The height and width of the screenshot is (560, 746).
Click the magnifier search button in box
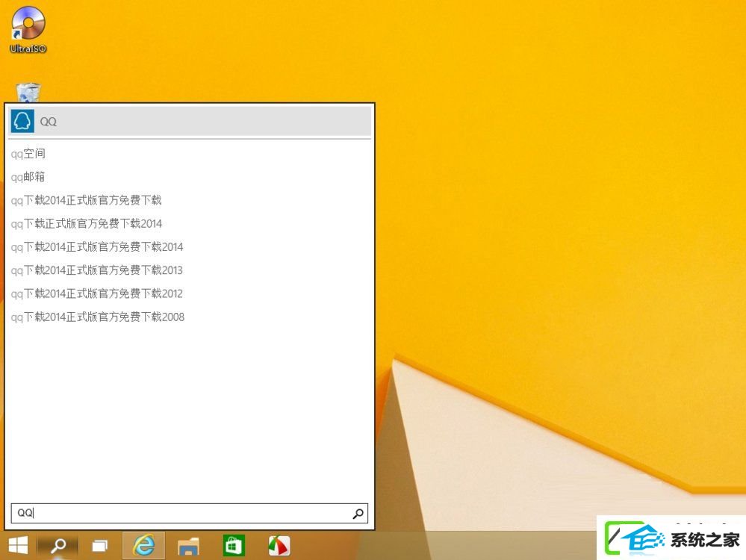click(x=358, y=514)
